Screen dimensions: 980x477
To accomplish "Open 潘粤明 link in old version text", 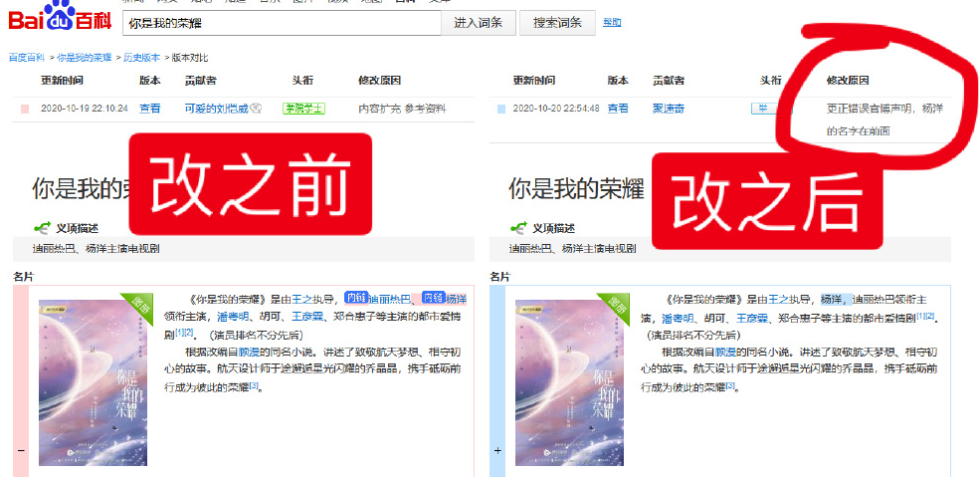I will coord(233,317).
